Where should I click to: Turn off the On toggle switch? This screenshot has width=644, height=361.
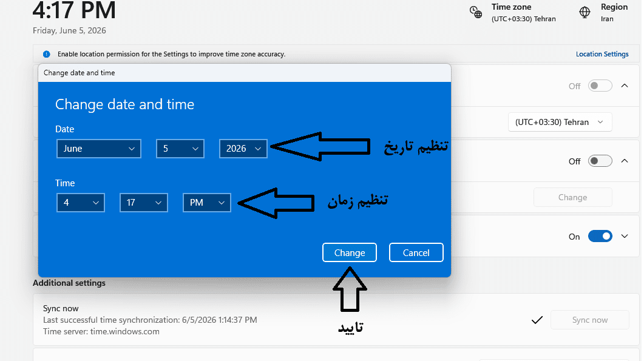[600, 236]
